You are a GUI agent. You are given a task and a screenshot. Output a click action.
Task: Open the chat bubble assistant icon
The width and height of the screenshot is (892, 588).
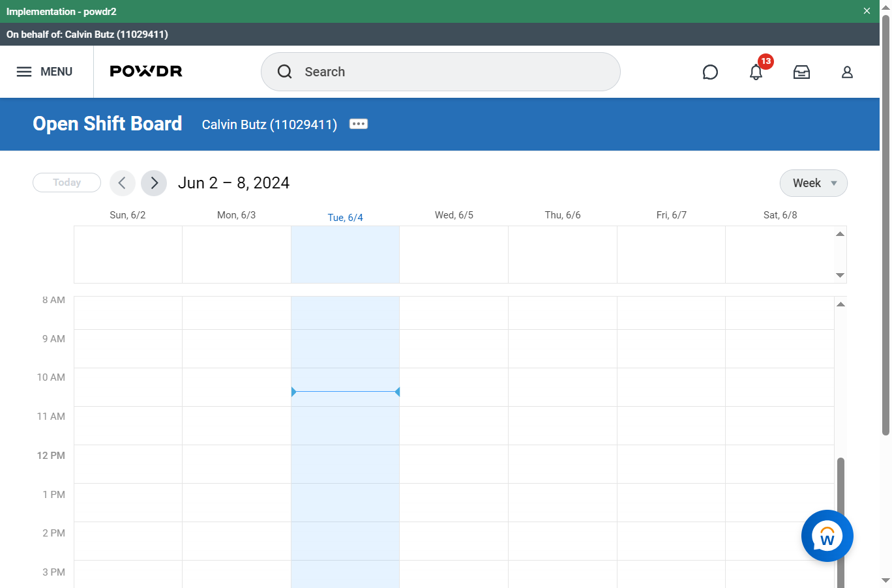point(710,72)
